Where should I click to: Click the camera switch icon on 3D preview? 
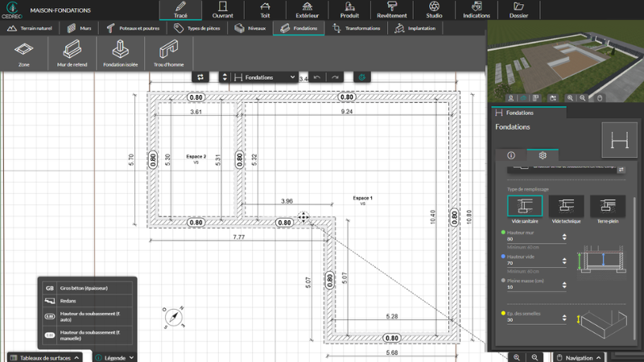(553, 98)
